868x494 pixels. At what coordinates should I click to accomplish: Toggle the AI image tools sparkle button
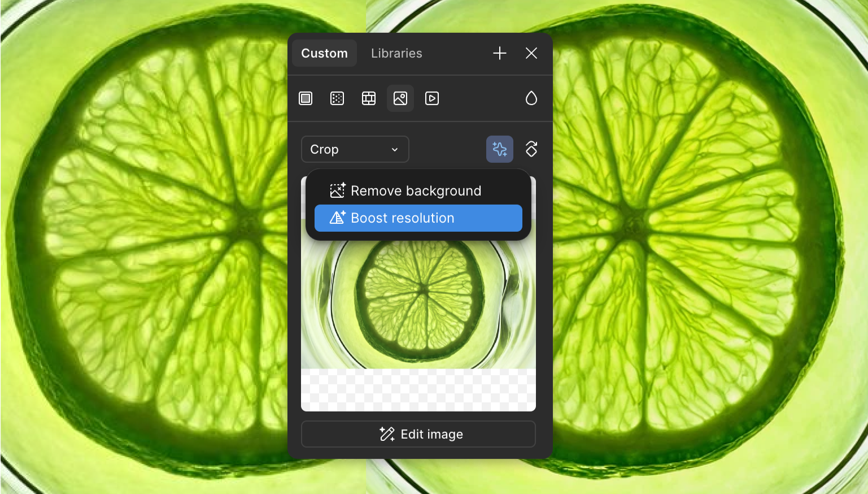click(x=500, y=149)
